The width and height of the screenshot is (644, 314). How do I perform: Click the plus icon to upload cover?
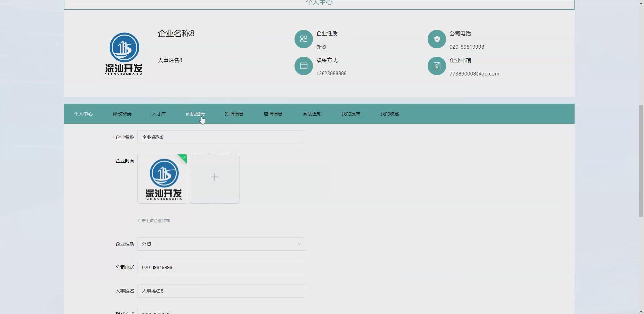(x=215, y=177)
